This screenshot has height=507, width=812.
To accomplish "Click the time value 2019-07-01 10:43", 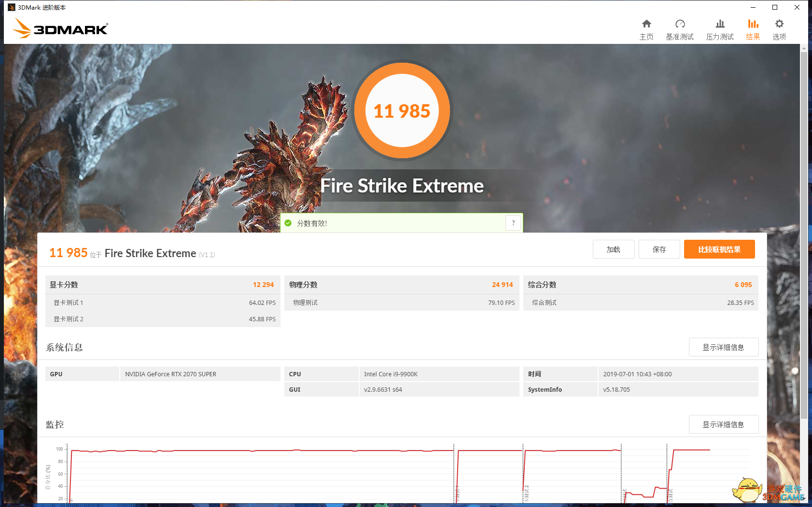I will (x=638, y=374).
